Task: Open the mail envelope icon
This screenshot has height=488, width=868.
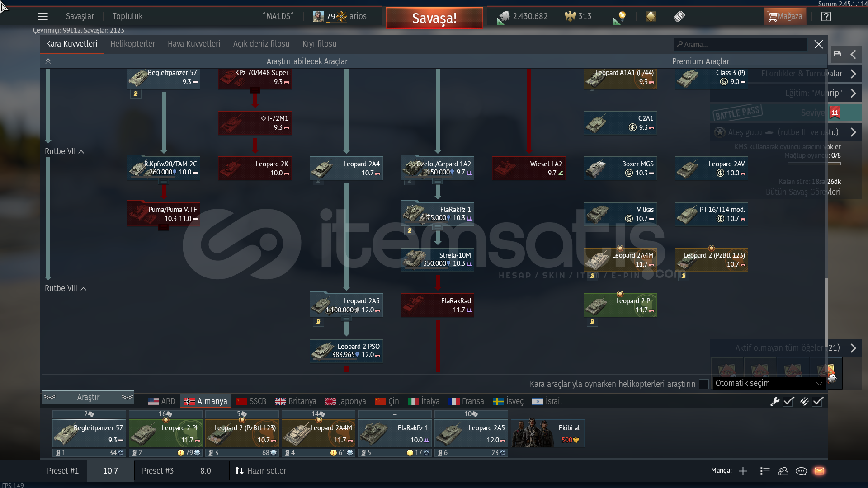Action: [819, 471]
